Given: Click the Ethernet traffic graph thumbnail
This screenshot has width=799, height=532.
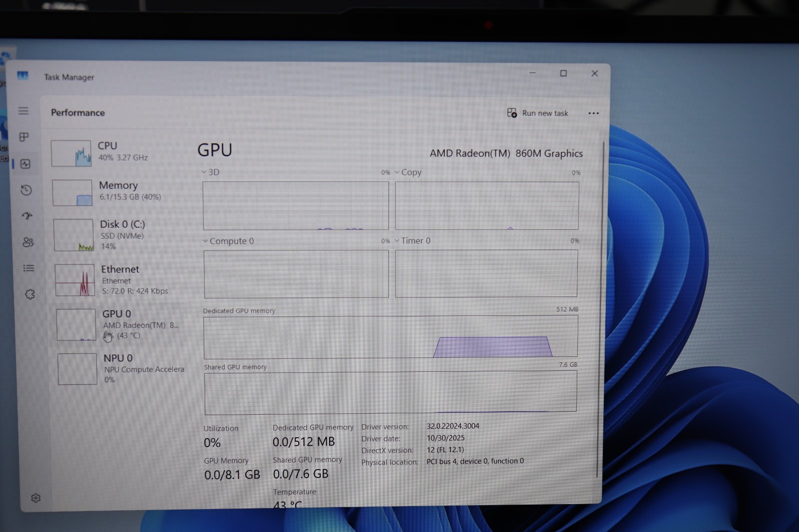Looking at the screenshot, I should 75,280.
